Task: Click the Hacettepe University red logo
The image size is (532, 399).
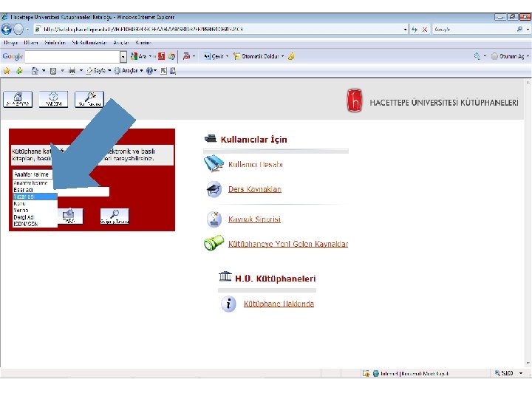Action: tap(354, 100)
